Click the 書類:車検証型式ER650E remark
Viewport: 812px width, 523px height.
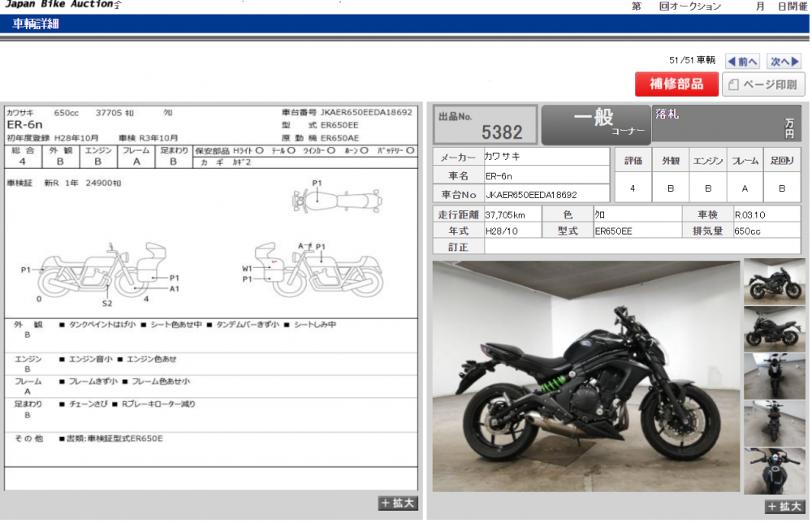tap(114, 439)
